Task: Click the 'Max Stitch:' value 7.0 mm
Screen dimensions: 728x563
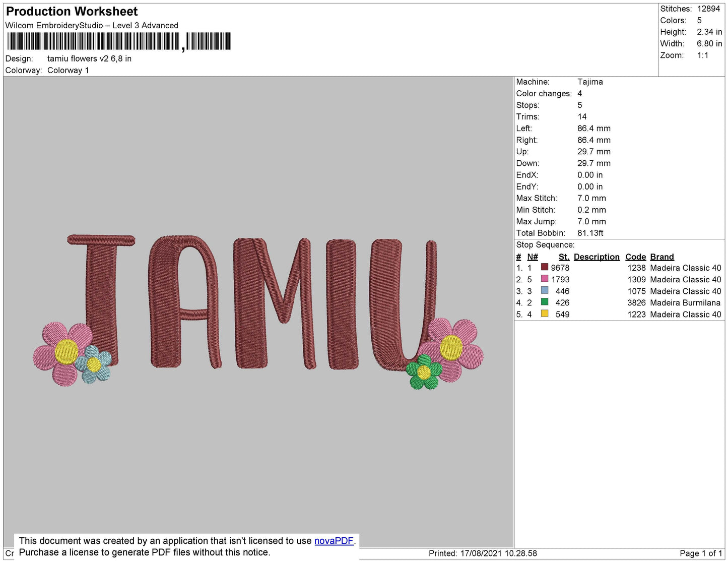Action: coord(591,199)
